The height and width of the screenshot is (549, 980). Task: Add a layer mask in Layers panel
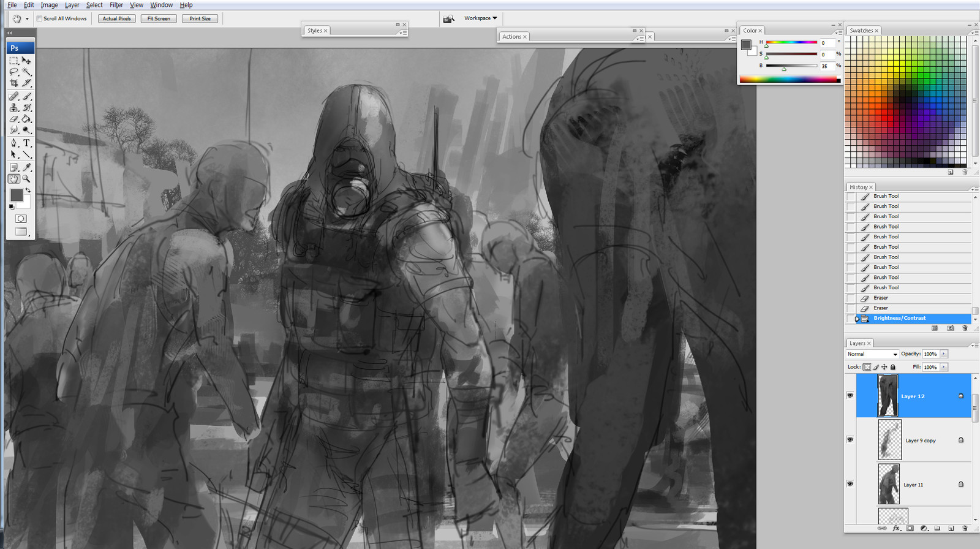coord(910,528)
